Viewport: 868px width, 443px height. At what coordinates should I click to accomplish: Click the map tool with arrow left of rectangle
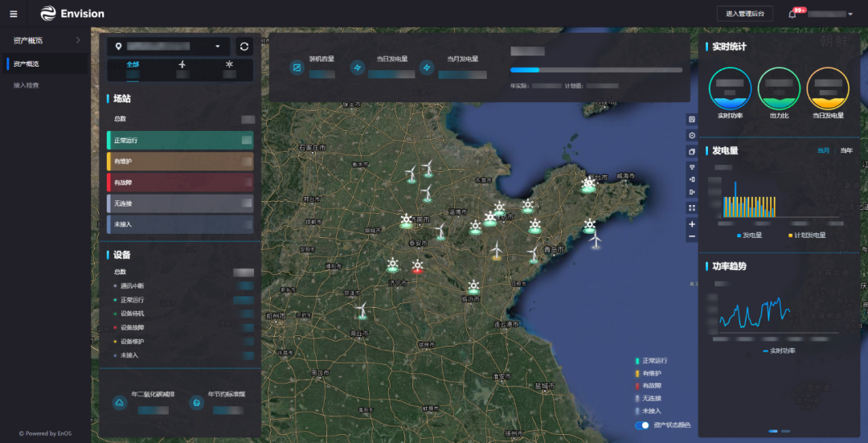click(692, 179)
